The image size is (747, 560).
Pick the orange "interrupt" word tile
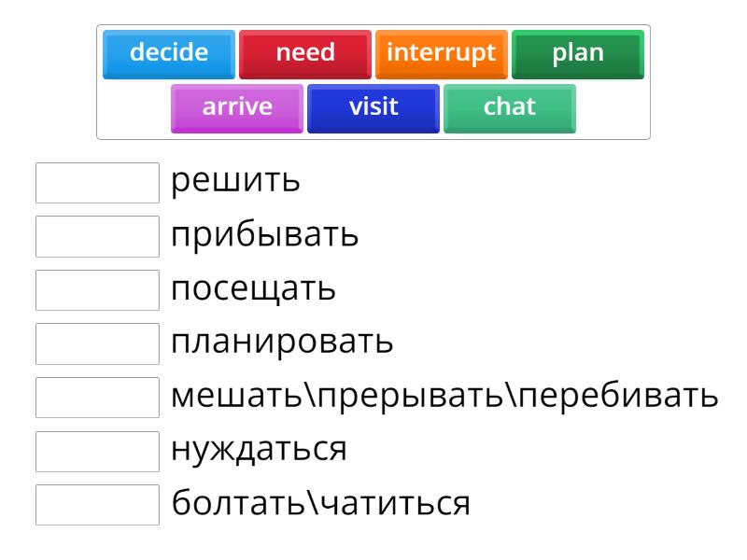pyautogui.click(x=442, y=53)
